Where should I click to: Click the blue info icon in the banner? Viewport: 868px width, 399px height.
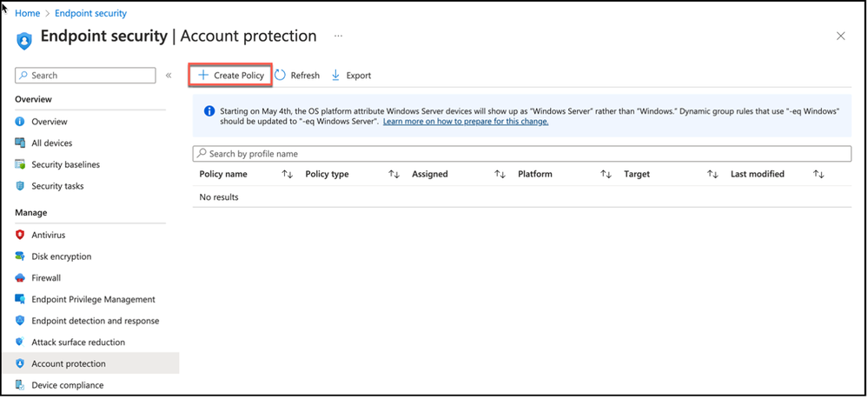209,111
